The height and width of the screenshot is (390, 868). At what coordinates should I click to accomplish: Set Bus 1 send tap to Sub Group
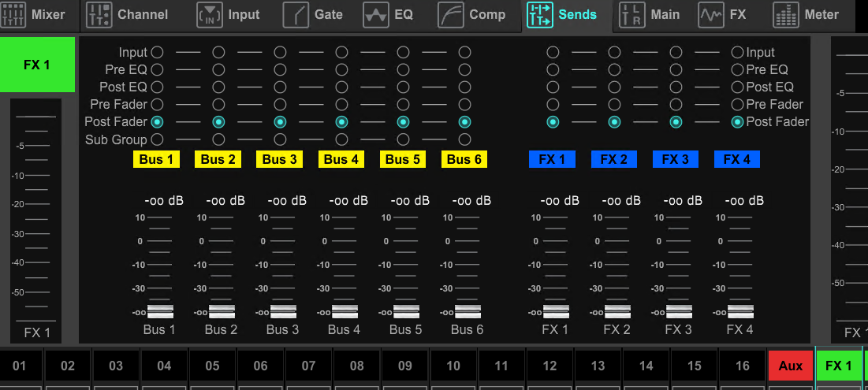(157, 139)
